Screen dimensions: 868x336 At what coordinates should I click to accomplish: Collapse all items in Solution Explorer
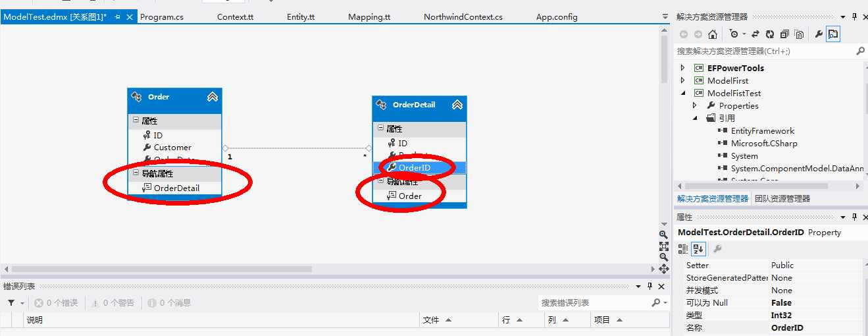pos(784,34)
